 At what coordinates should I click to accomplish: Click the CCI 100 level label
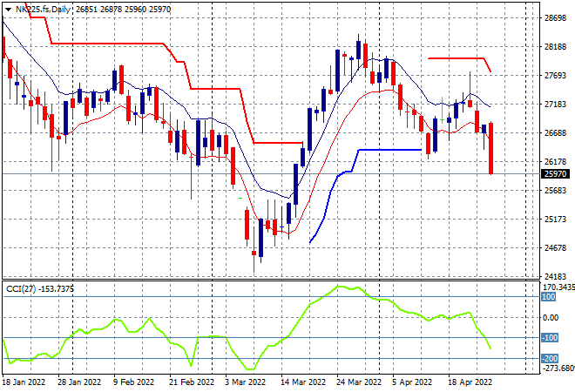pos(549,297)
